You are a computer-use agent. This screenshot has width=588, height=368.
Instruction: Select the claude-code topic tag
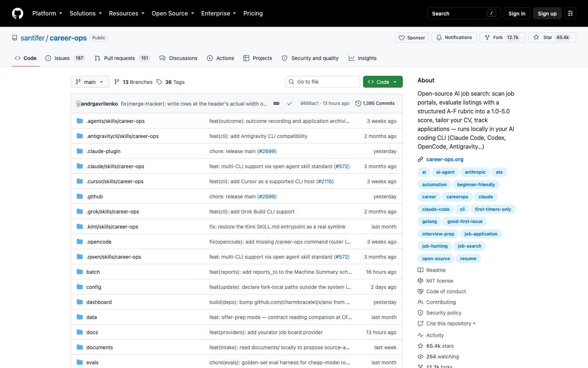(x=435, y=209)
